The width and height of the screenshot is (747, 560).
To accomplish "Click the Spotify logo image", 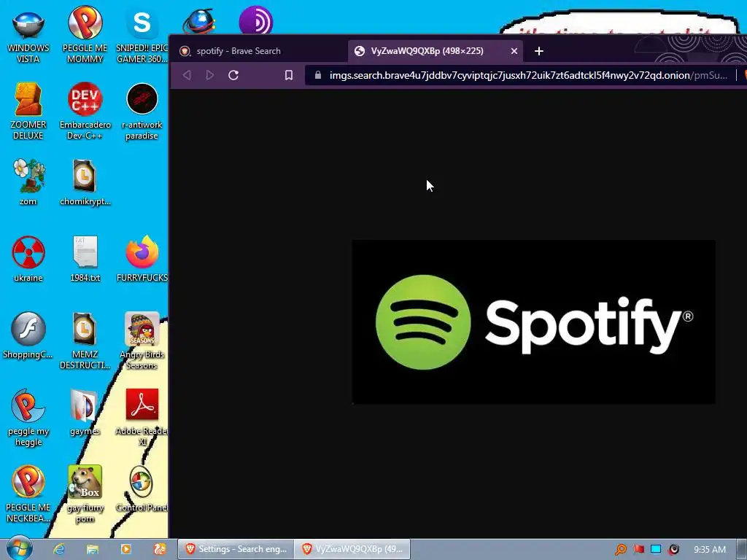I will pos(533,322).
